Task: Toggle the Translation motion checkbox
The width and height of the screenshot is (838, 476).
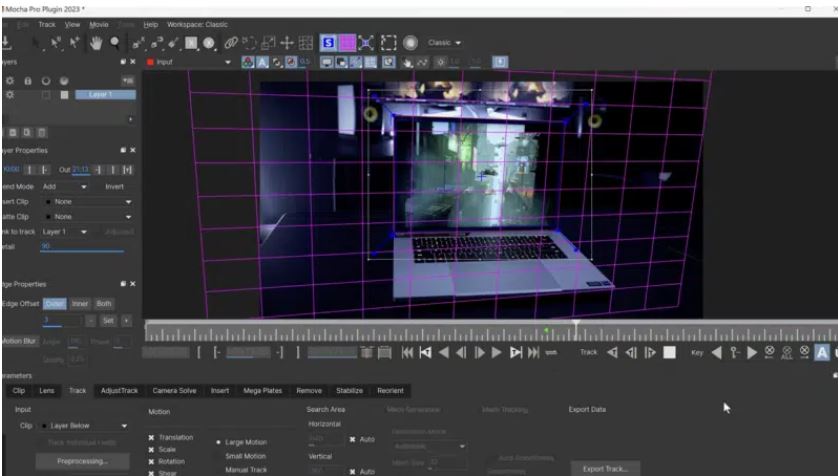Action: (151, 438)
